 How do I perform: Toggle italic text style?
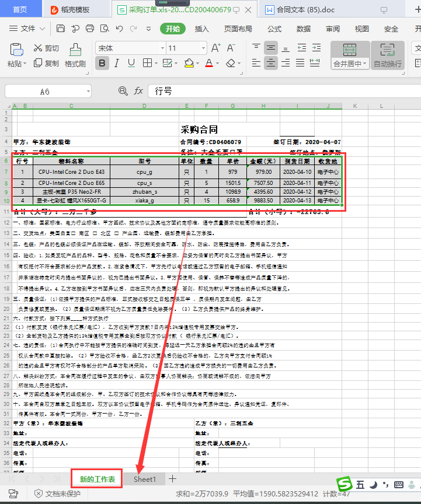(x=117, y=63)
